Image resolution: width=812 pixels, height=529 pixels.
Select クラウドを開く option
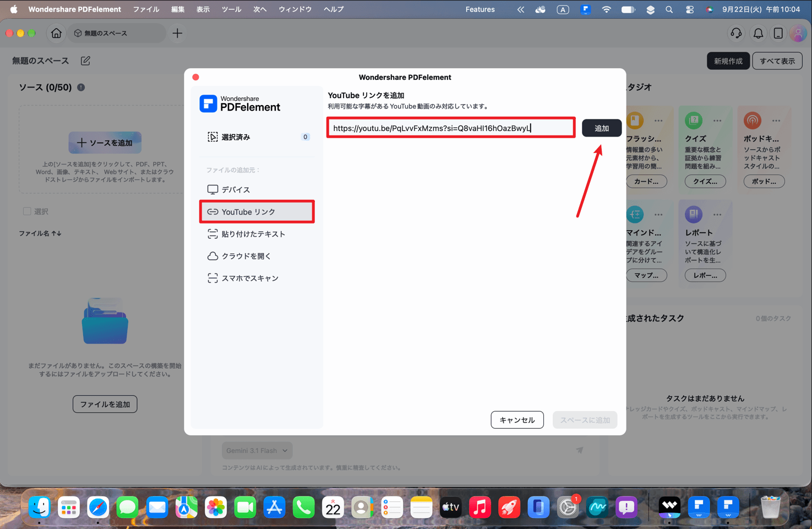click(257, 256)
